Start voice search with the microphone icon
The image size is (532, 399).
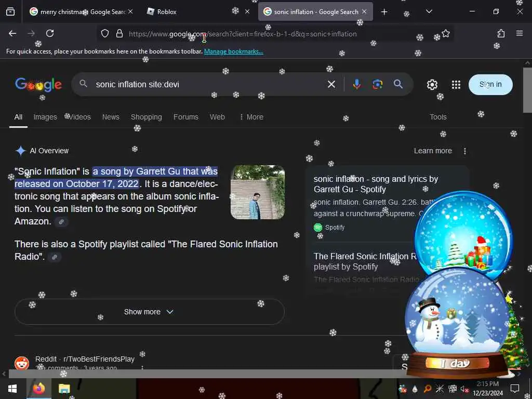click(x=356, y=84)
